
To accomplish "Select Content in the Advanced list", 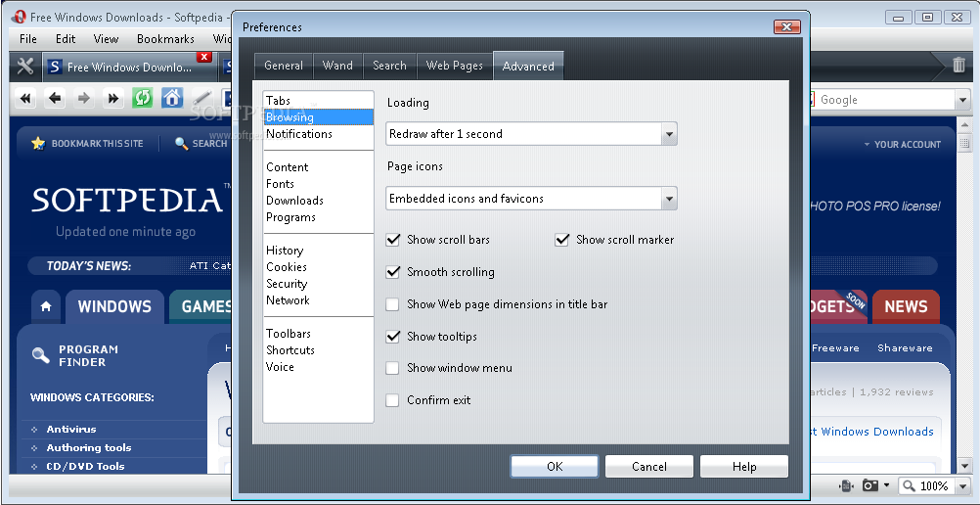I will coord(319,167).
